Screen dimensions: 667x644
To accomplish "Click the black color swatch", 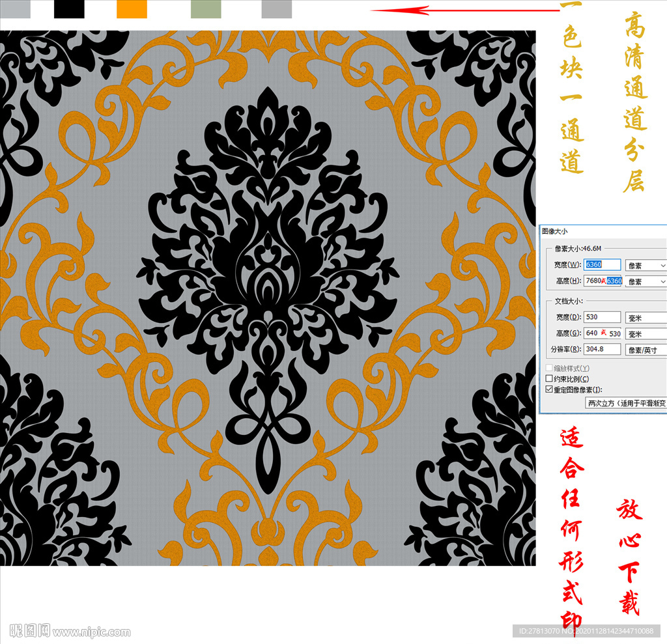I will 69,9.
